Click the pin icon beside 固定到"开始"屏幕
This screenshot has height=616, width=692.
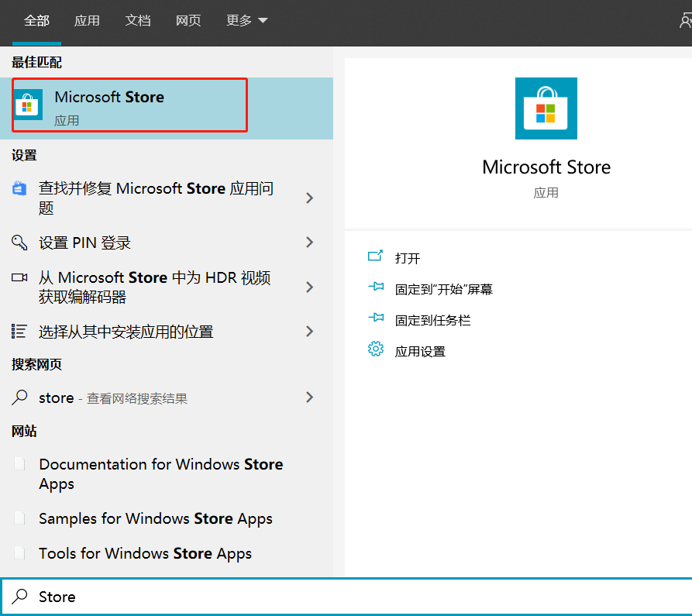click(x=376, y=287)
